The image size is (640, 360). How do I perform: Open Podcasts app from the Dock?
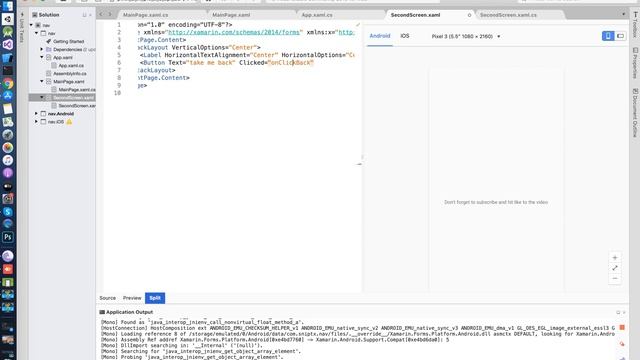click(x=7, y=173)
